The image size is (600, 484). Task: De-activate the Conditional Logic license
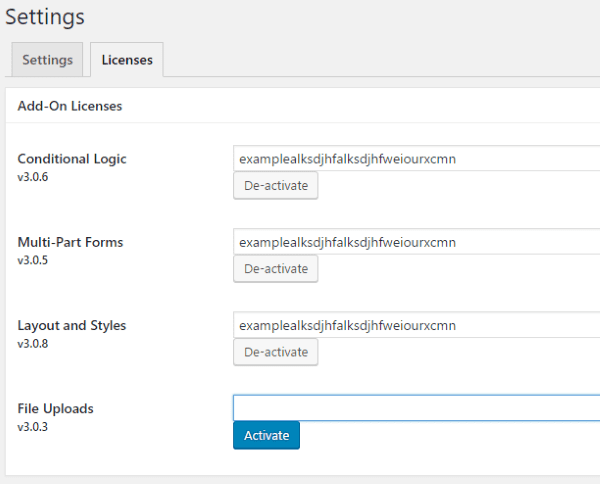(275, 186)
